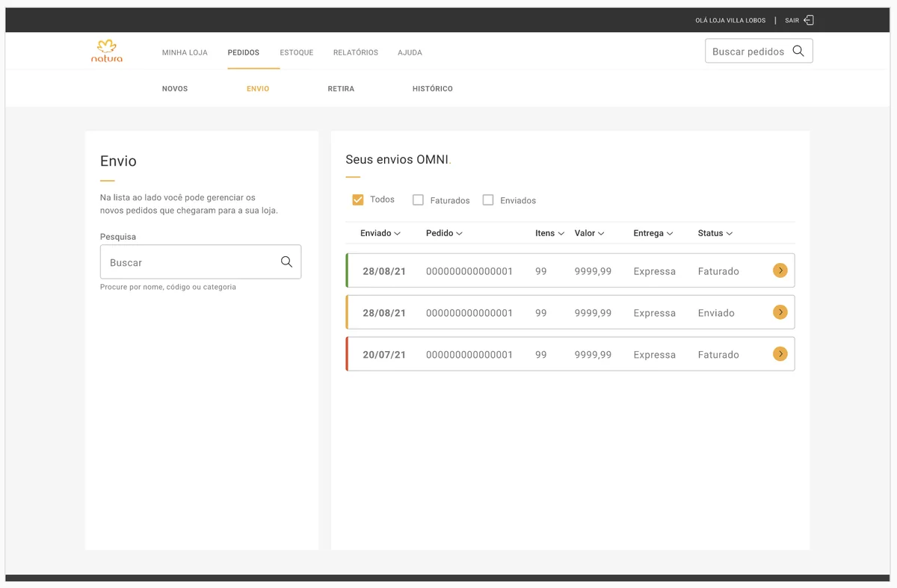
Task: Check the Enviados filter checkbox
Action: 488,200
